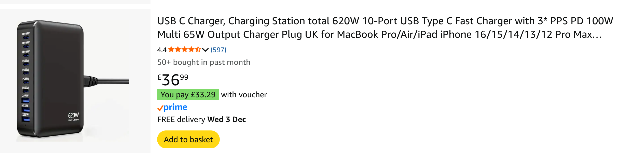Screen dimensions: 644x157
Task: Click the green 'You pay £33.29' badge
Action: pos(188,95)
